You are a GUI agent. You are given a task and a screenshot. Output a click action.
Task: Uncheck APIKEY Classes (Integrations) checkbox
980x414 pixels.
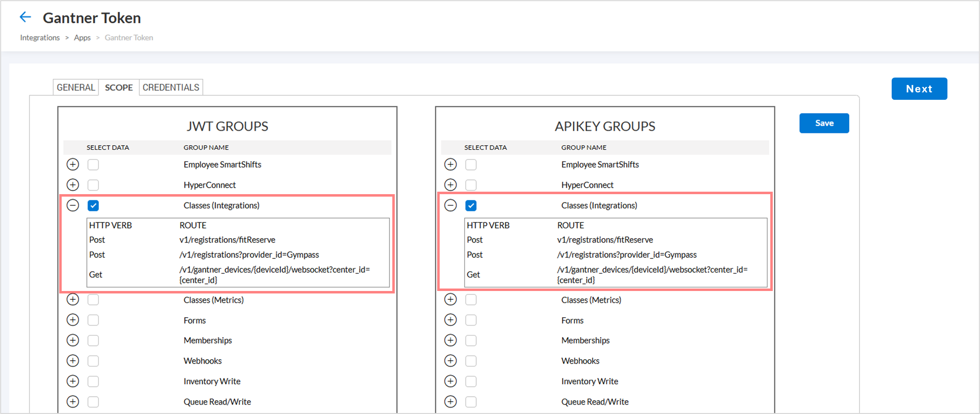471,206
